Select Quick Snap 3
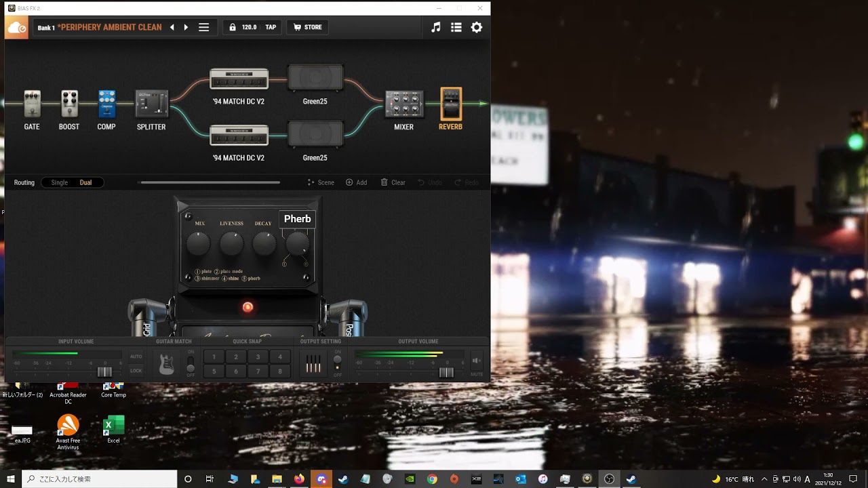 [258, 357]
